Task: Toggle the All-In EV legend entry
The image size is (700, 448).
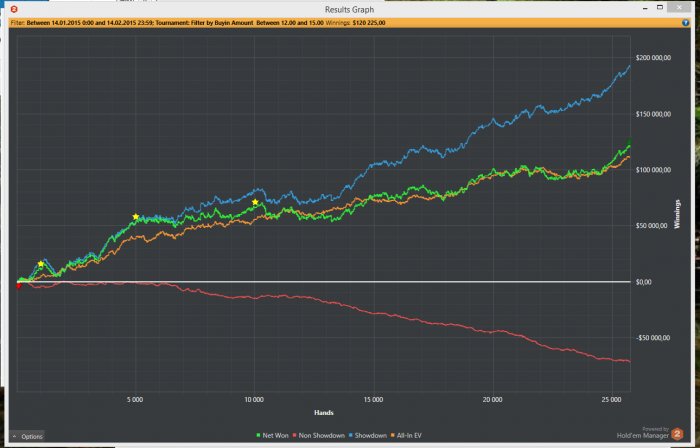Action: (406, 435)
